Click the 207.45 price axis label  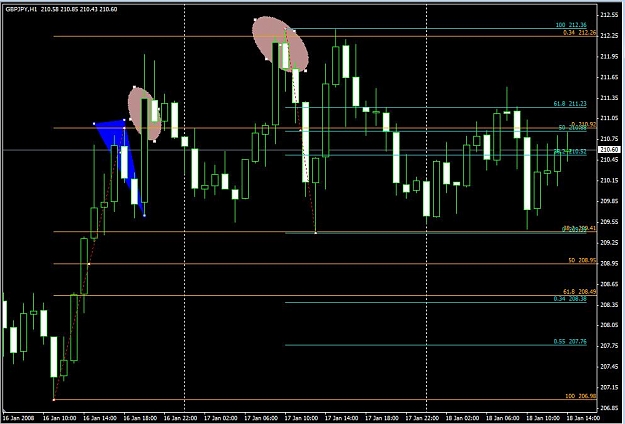click(609, 367)
